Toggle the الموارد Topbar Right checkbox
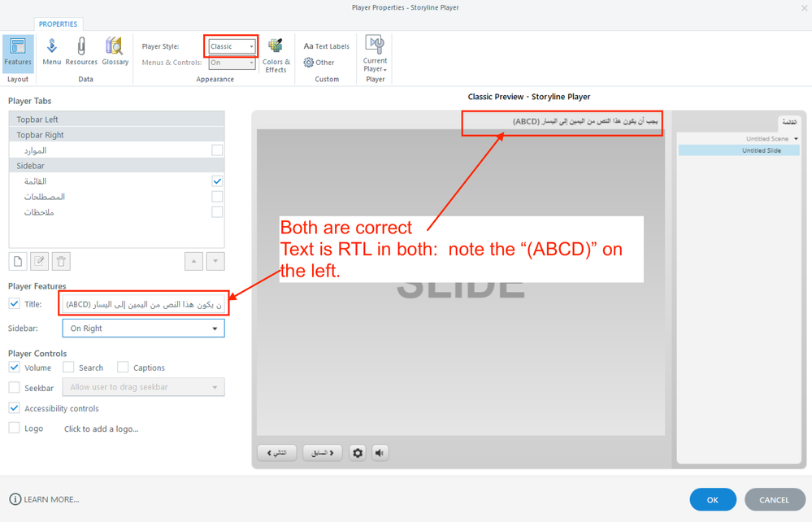This screenshot has height=522, width=812. coord(218,150)
